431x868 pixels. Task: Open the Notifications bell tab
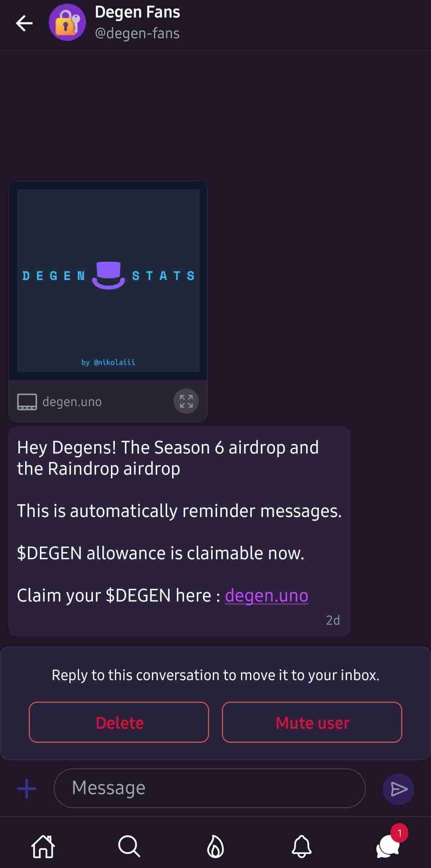302,846
